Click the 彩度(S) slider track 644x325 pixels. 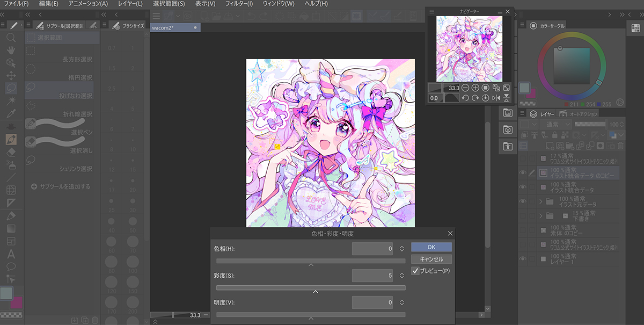pyautogui.click(x=311, y=287)
